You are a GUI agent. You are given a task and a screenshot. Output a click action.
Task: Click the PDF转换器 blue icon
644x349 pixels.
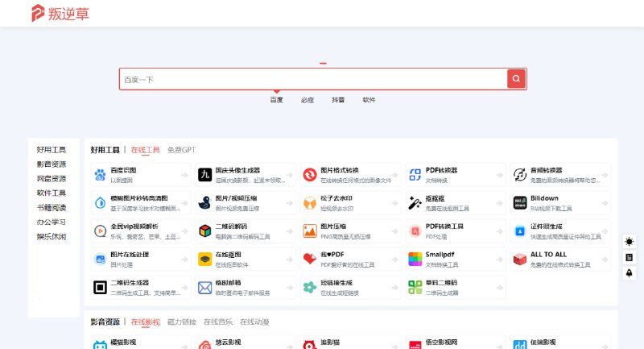(415, 175)
